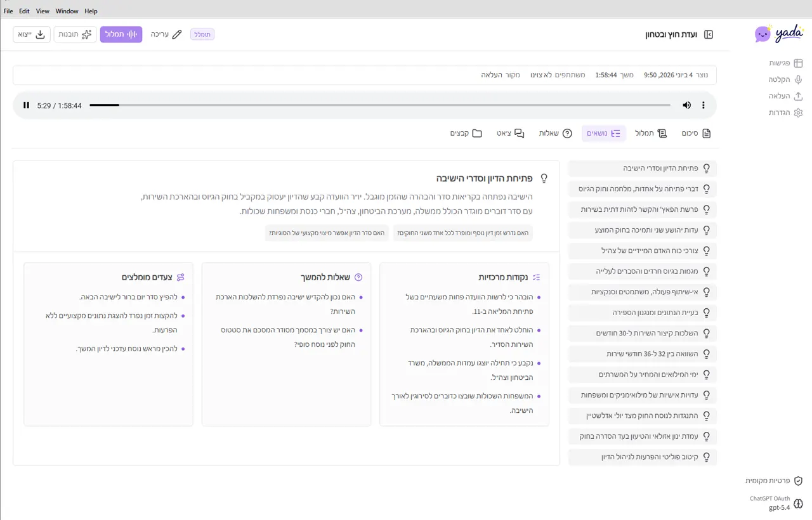Select topic ימי המילואים והמחיר על המשרתים
The image size is (812, 520).
coord(643,374)
